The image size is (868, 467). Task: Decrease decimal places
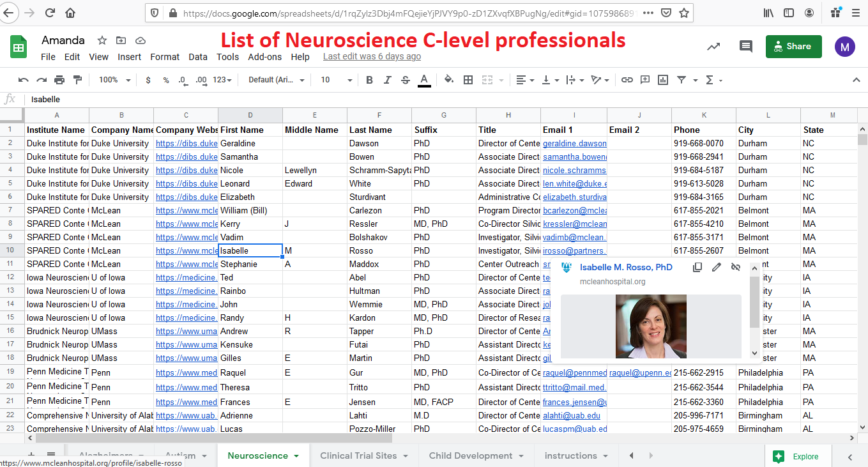(183, 80)
